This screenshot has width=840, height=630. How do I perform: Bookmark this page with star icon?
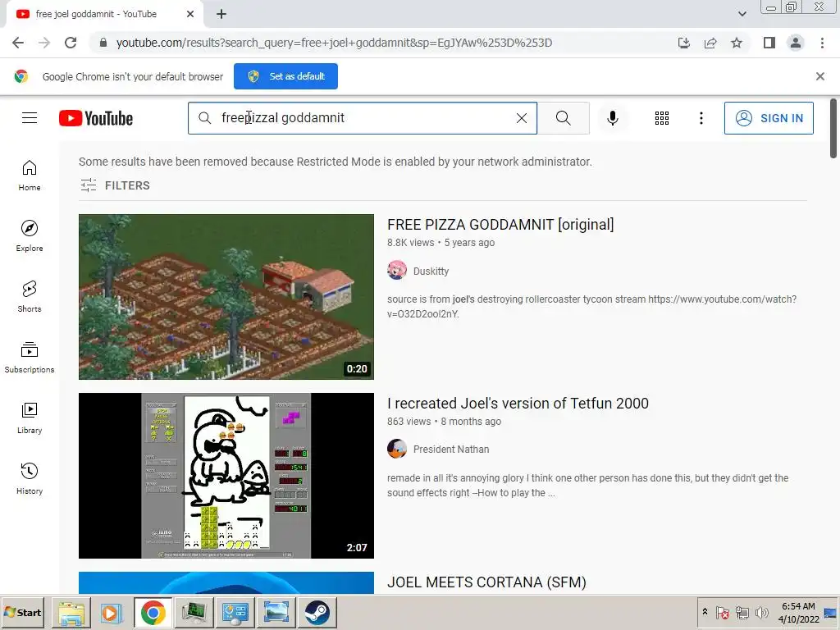[x=737, y=43]
